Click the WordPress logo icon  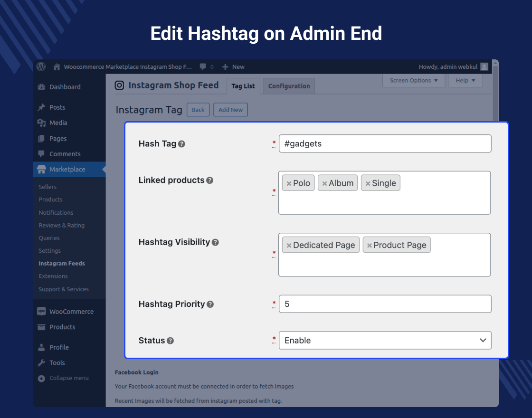(41, 66)
